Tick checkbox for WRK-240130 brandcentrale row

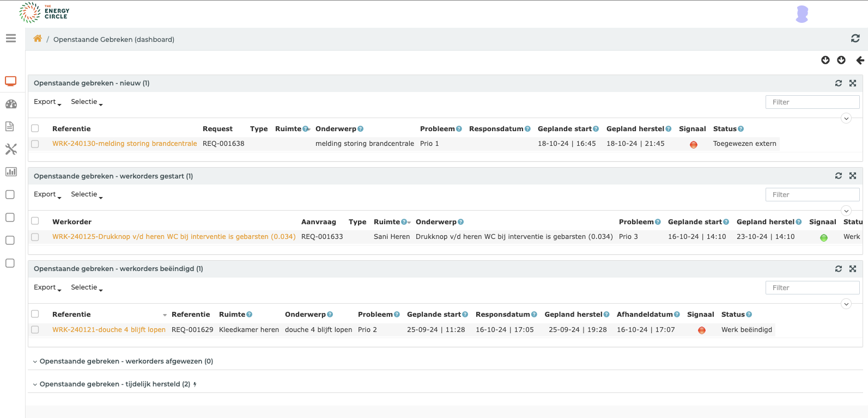click(x=35, y=144)
